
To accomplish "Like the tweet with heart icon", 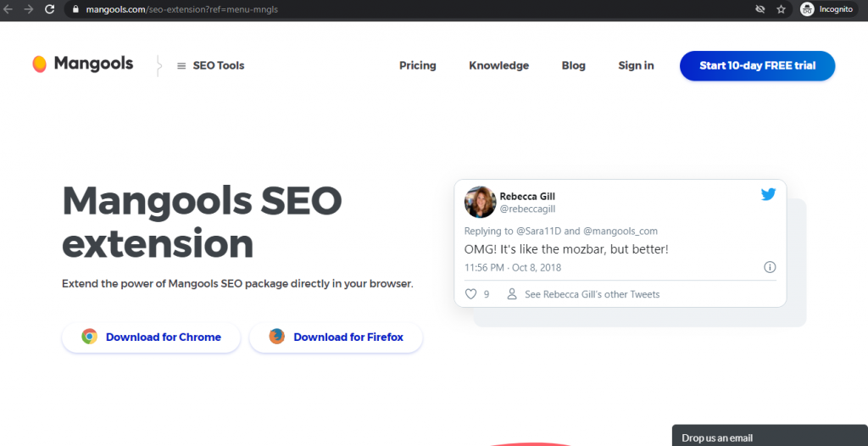I will [x=470, y=294].
